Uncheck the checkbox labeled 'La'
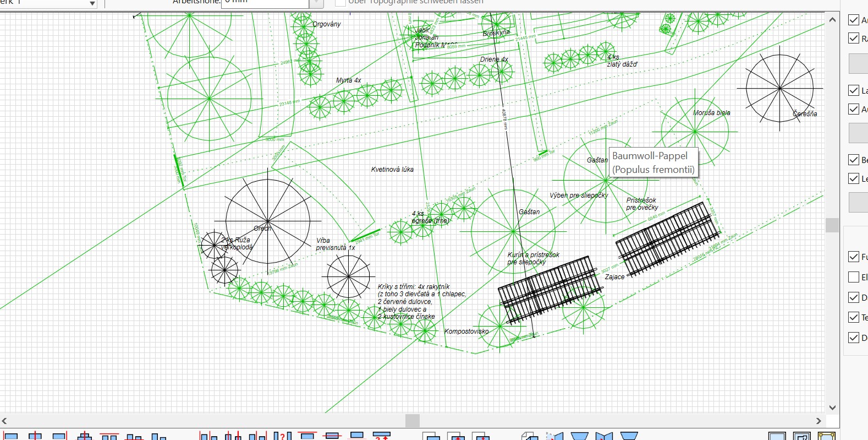 point(854,90)
